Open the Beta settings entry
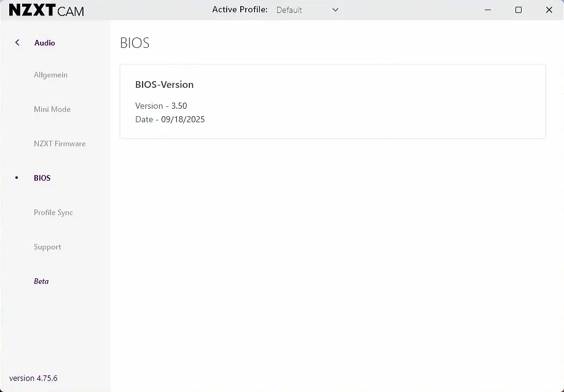Screen dimensions: 564x392 coord(41,281)
